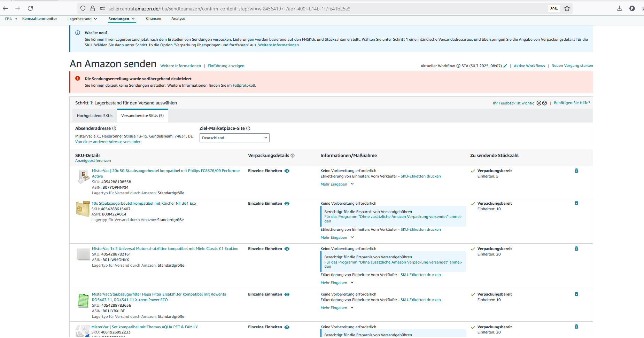Click the pencil icon to rename workflow

pos(505,66)
